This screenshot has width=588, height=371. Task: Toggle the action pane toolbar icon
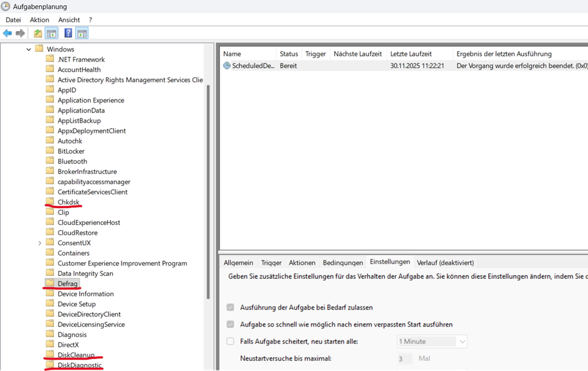pyautogui.click(x=82, y=34)
